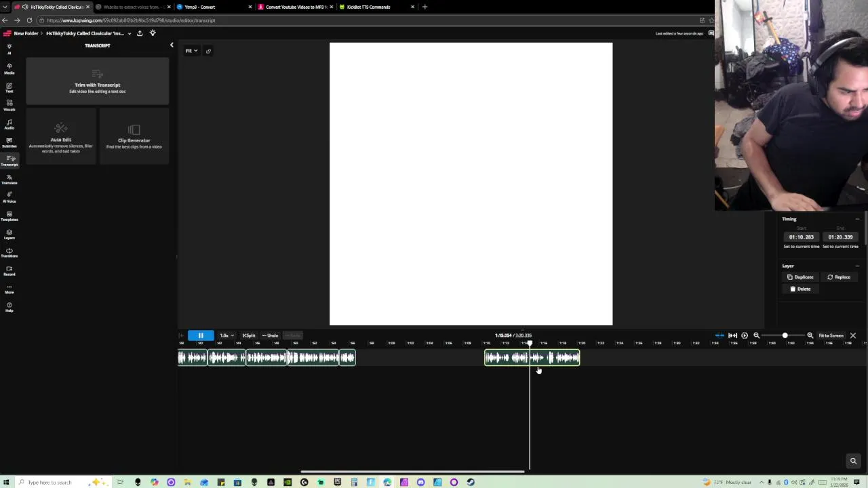This screenshot has height=488, width=868.
Task: Click the timeline horizontal scrollbar
Action: click(x=412, y=472)
